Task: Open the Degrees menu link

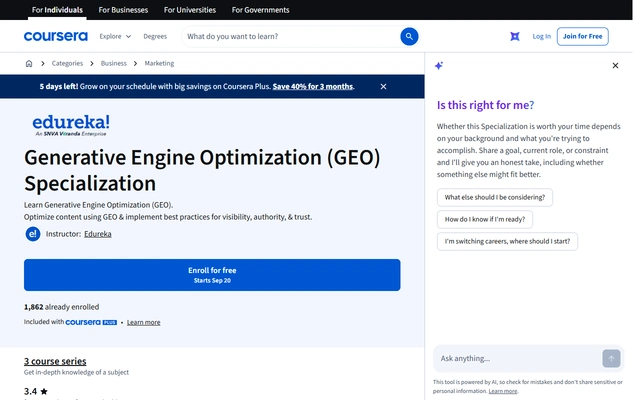Action: coord(155,36)
